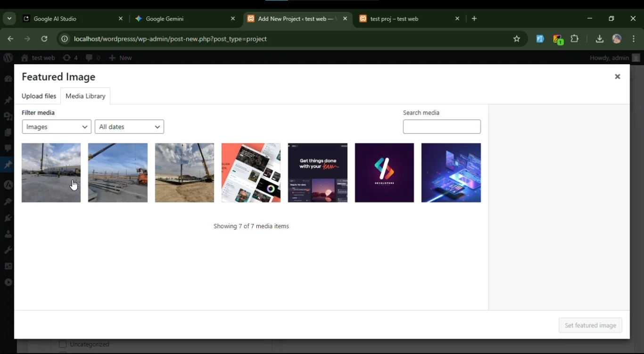Viewport: 644px width, 354px height.
Task: Open the Images media type filter dropdown
Action: [x=57, y=127]
